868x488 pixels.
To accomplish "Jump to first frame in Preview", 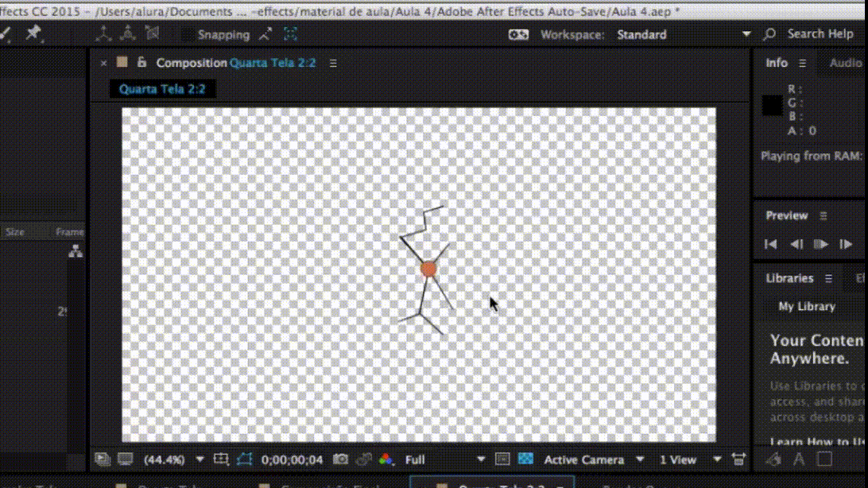I will pos(770,244).
